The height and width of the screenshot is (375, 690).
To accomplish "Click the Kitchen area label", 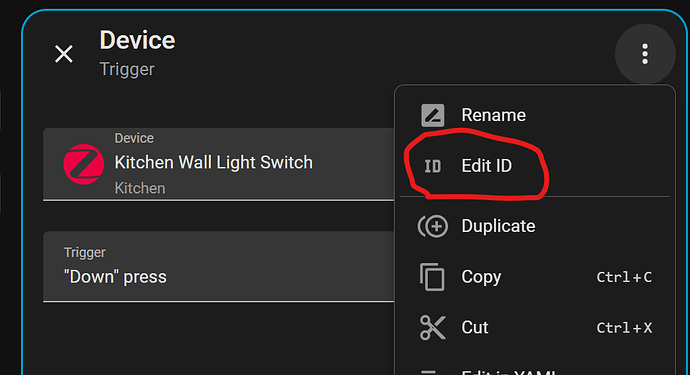I will point(140,188).
